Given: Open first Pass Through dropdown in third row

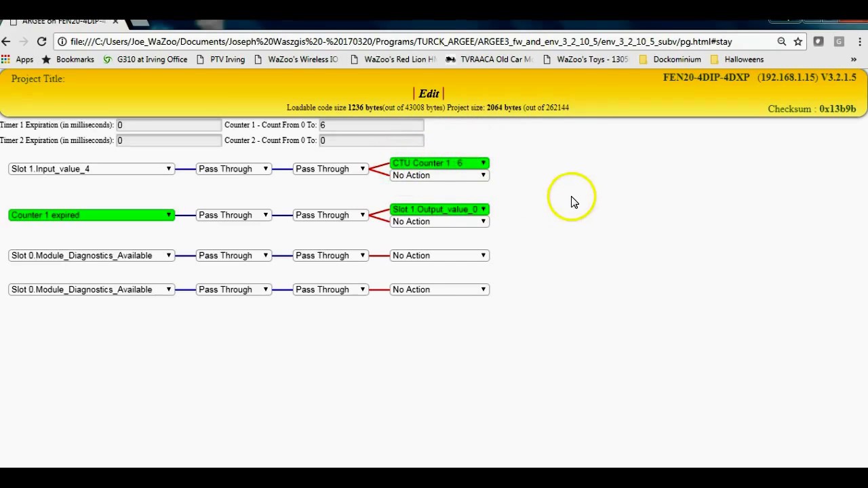Looking at the screenshot, I should [x=234, y=256].
